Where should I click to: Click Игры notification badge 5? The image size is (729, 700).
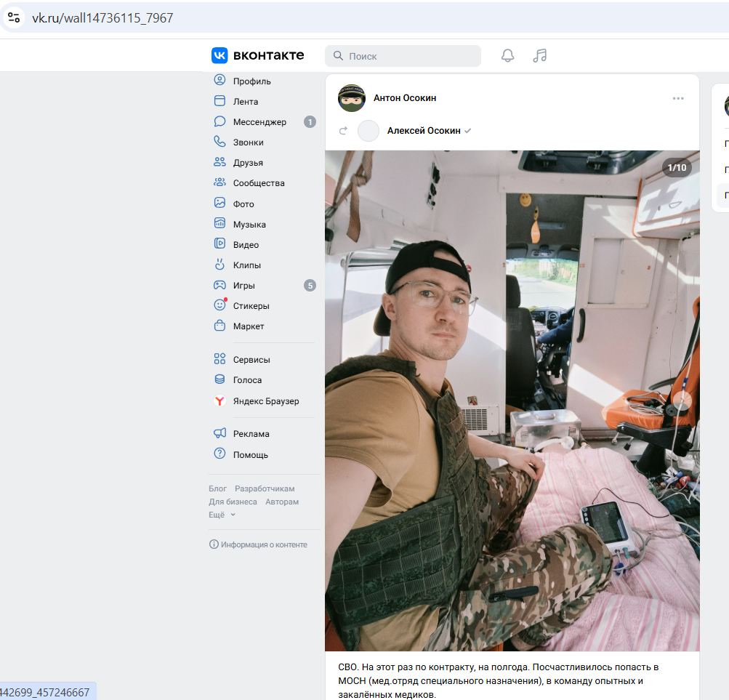click(310, 286)
